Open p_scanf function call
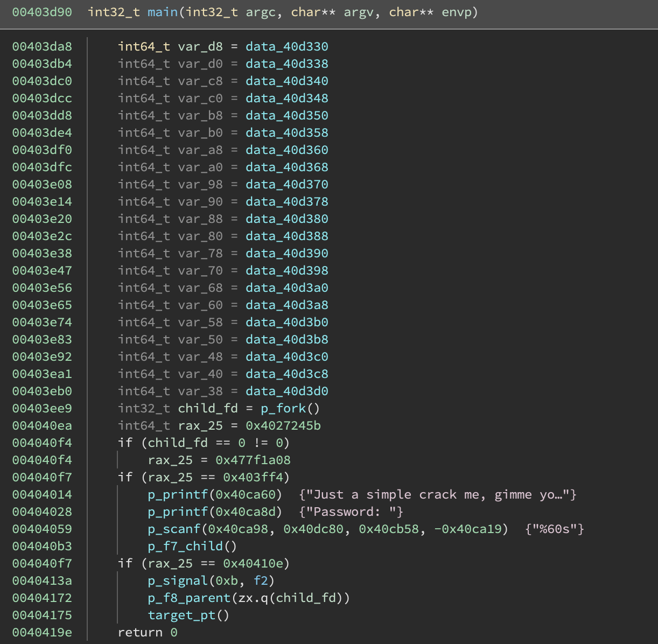658x644 pixels. click(x=173, y=529)
